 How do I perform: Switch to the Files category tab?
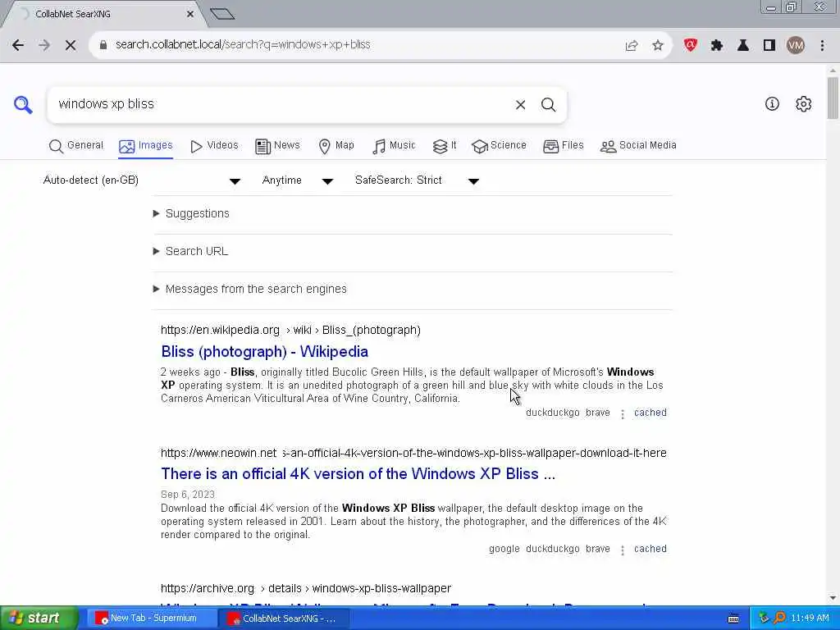[x=563, y=146]
